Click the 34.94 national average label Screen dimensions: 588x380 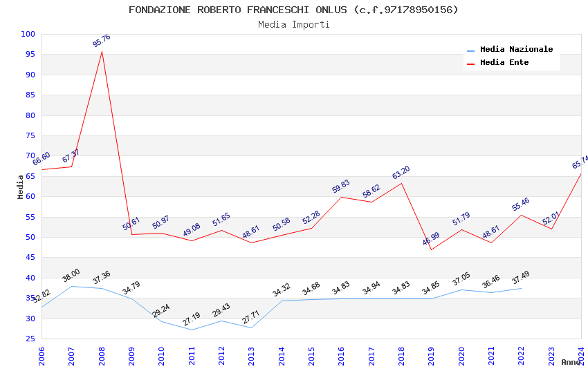point(371,288)
